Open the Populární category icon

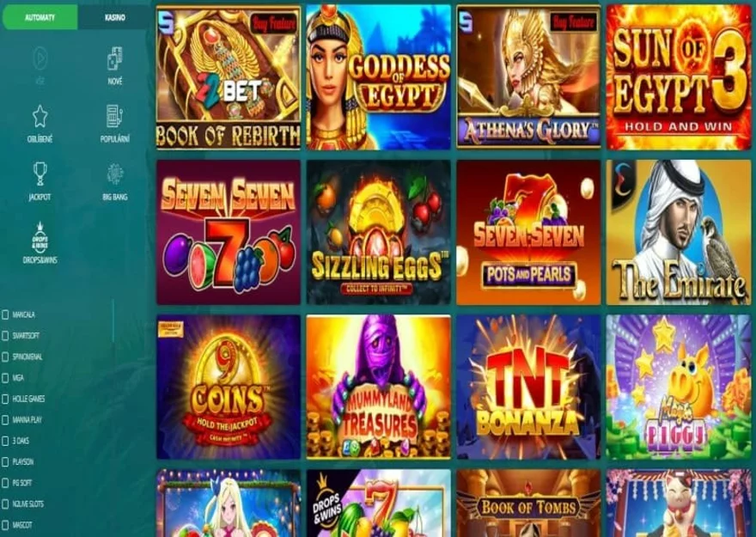click(x=115, y=117)
